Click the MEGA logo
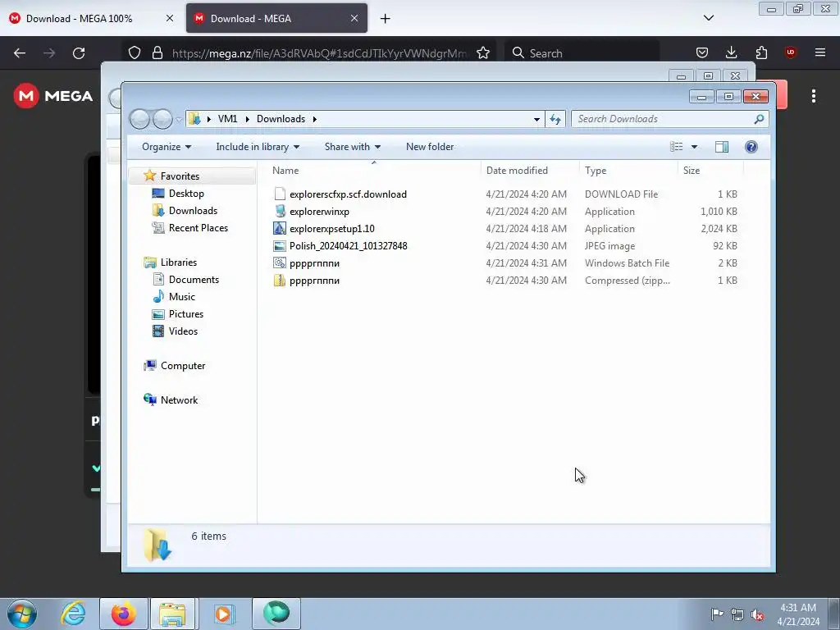 pos(53,96)
